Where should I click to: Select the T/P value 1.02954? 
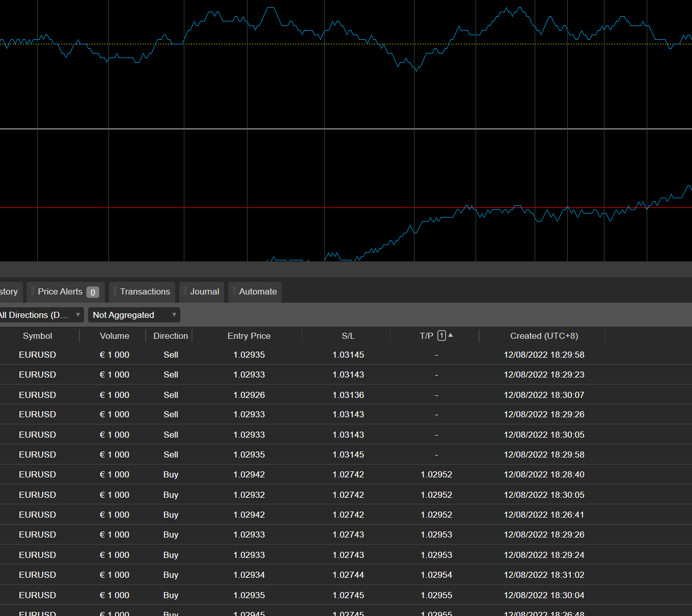click(x=436, y=575)
